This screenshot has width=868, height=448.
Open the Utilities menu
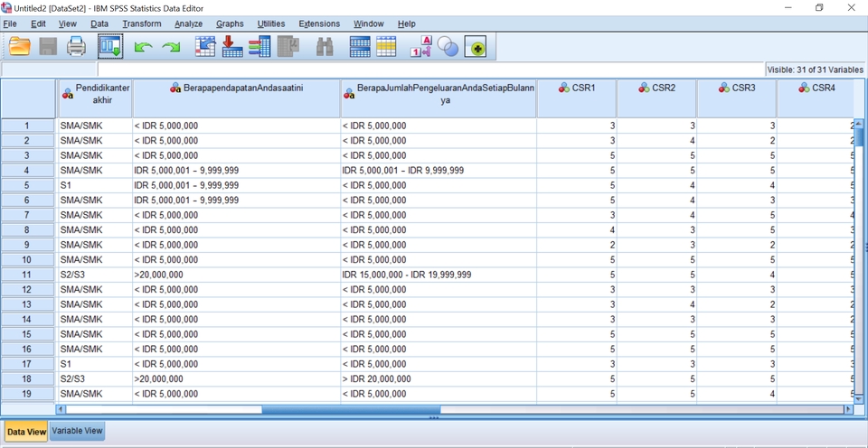[x=271, y=23]
